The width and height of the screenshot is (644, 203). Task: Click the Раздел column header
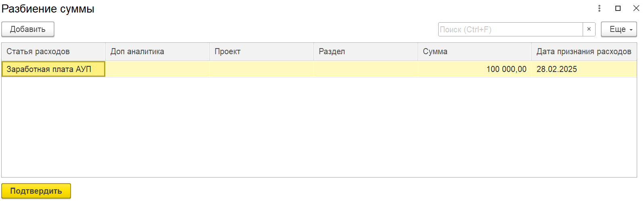coord(366,51)
